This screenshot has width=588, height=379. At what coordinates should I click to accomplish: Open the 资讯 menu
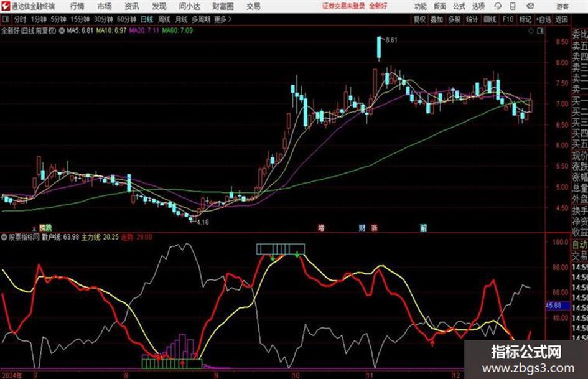point(132,6)
